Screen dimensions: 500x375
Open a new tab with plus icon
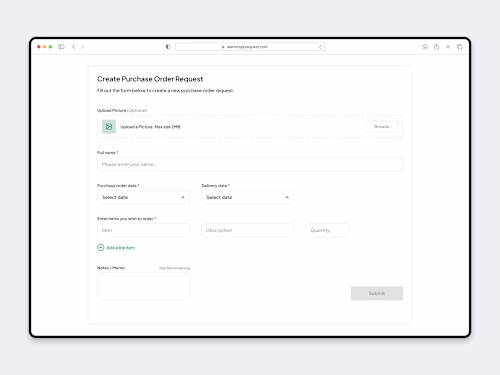pos(448,47)
